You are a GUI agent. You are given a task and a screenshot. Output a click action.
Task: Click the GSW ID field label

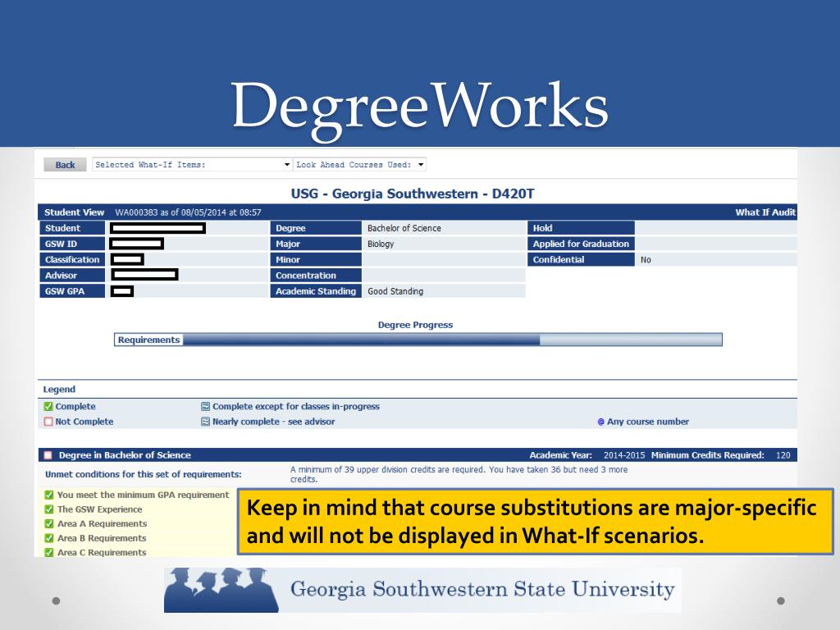(x=72, y=244)
